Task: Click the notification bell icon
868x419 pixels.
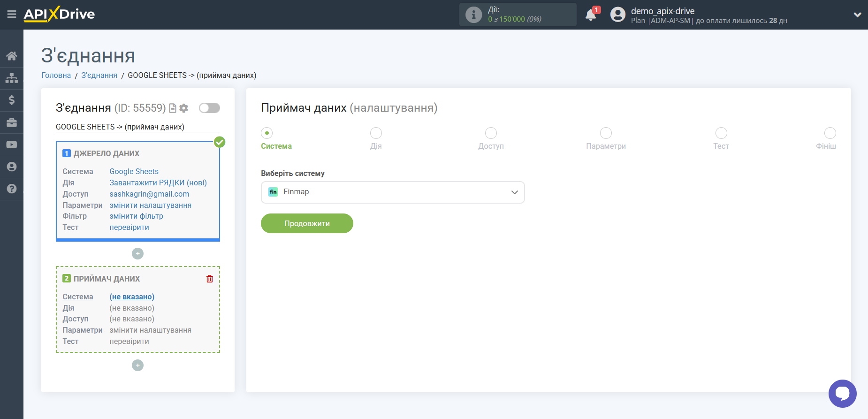Action: [x=591, y=15]
